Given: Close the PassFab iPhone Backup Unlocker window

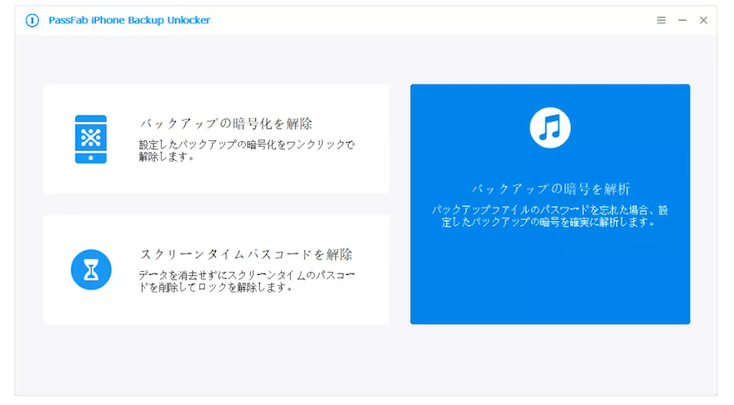Looking at the screenshot, I should click(704, 20).
